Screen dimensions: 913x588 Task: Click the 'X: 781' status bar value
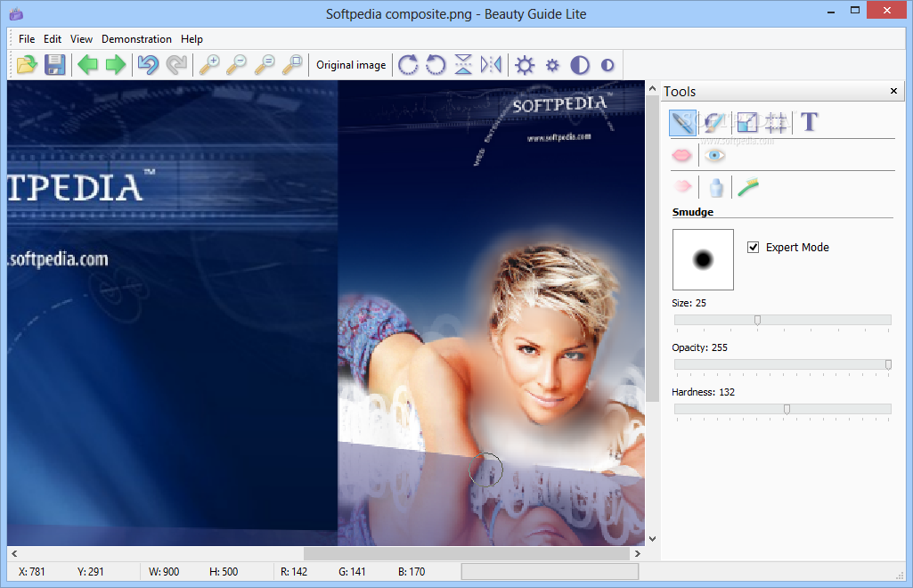[31, 572]
